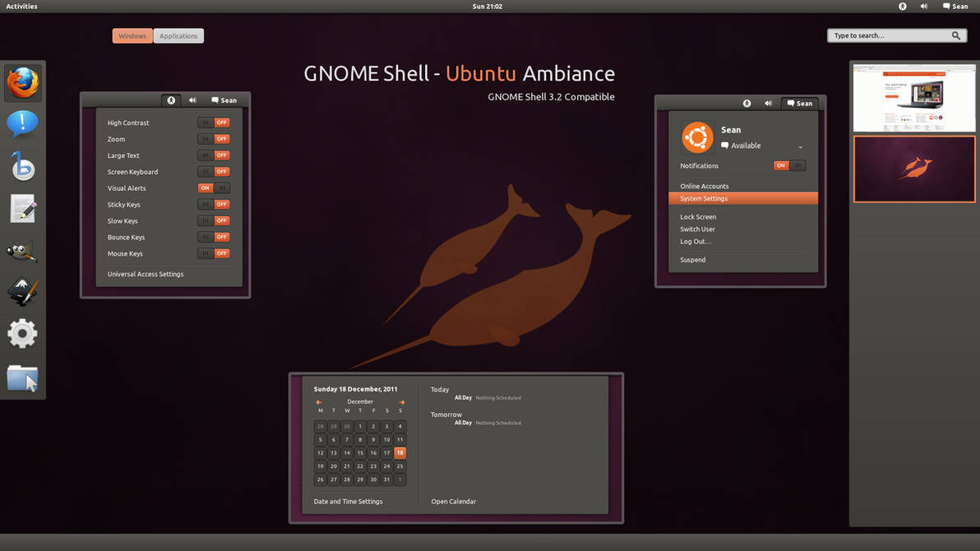This screenshot has width=980, height=551.
Task: Select System Settings menu item
Action: [x=743, y=198]
